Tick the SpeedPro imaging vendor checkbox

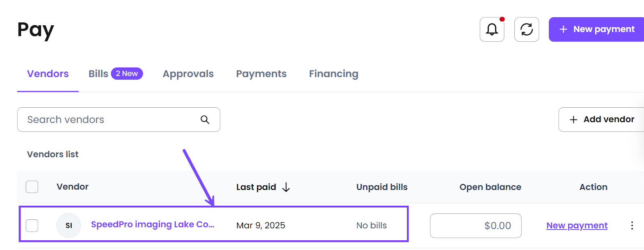click(32, 225)
